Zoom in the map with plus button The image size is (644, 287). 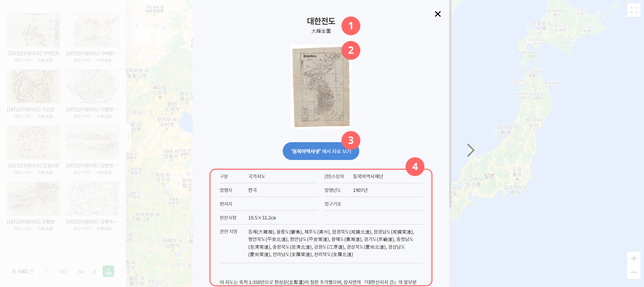pyautogui.click(x=634, y=258)
